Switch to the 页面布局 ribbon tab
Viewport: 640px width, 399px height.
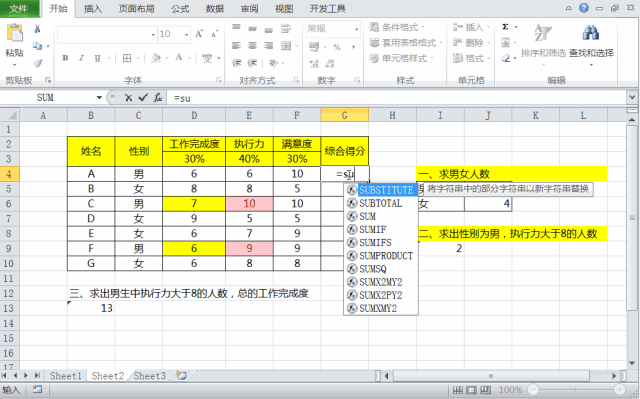click(136, 9)
